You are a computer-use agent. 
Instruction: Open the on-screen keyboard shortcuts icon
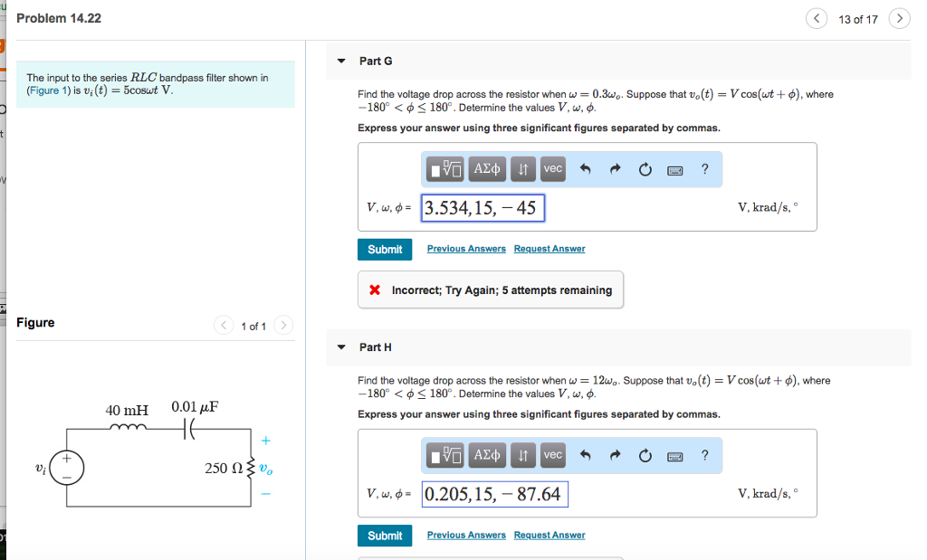click(674, 168)
